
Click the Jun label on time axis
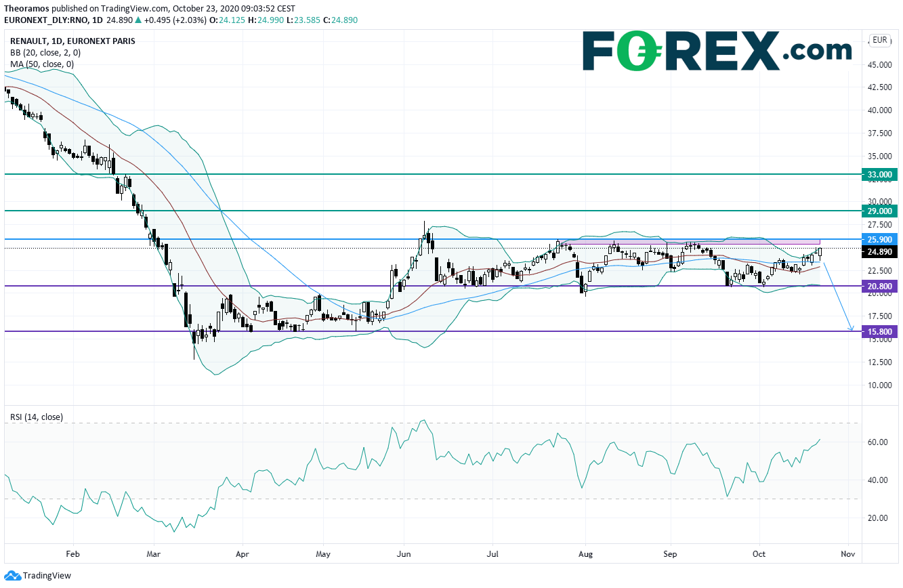click(404, 553)
